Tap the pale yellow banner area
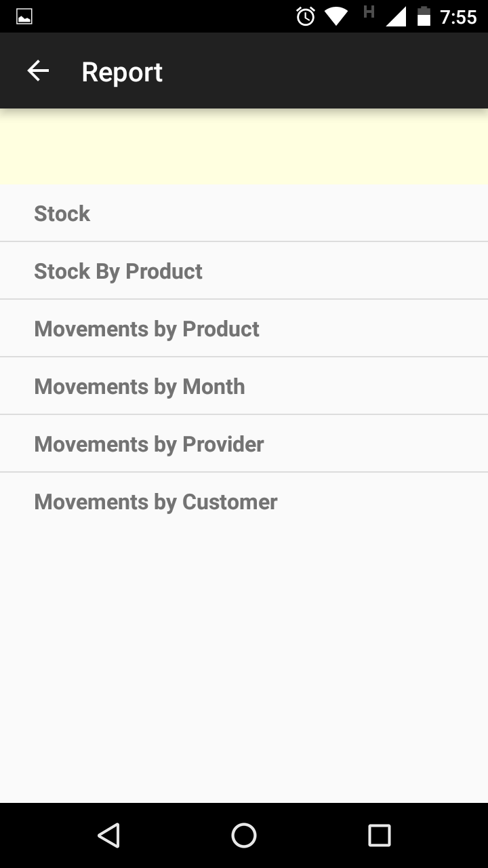Screen dimensions: 488x868 tap(244, 146)
